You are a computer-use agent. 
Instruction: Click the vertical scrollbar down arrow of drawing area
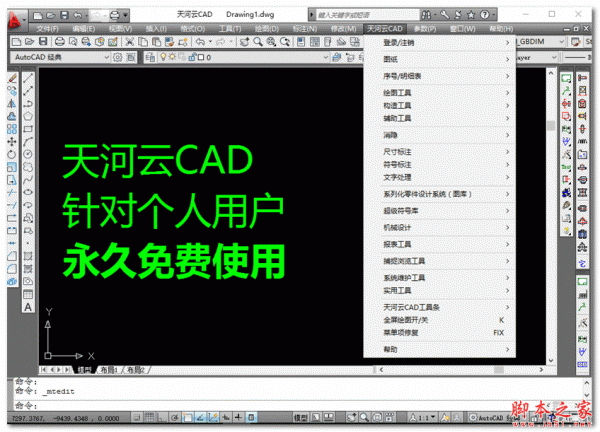coord(551,360)
